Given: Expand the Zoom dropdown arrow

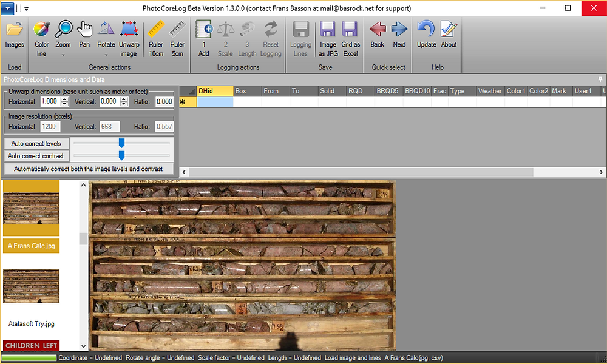Looking at the screenshot, I should click(63, 55).
